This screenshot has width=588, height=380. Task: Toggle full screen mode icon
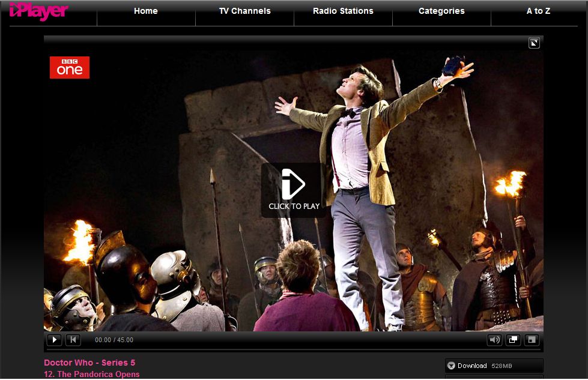pos(531,340)
